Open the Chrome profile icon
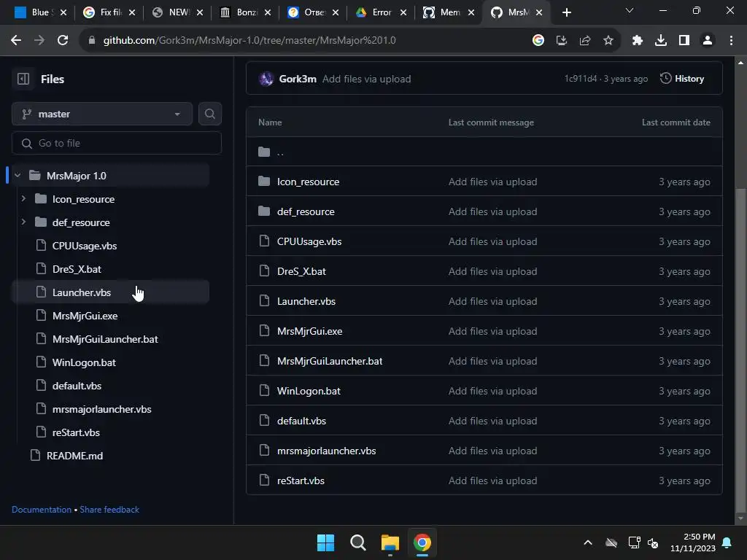 (708, 41)
